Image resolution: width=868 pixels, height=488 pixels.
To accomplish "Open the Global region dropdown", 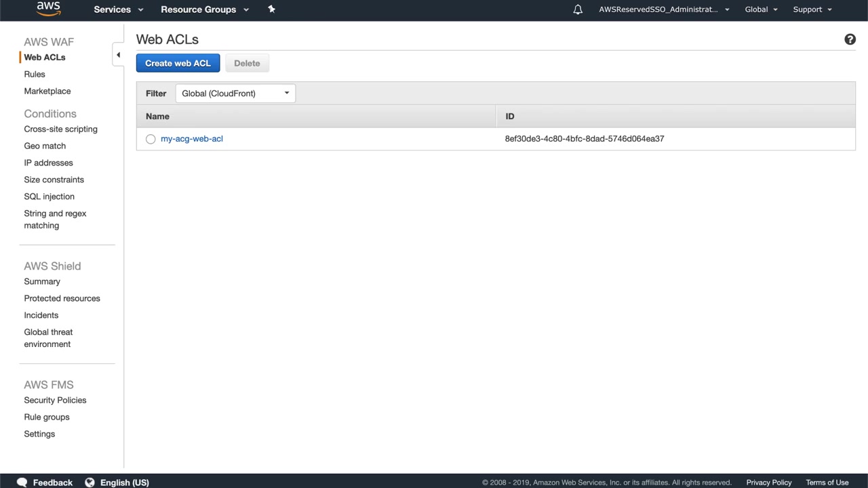I will click(x=762, y=9).
